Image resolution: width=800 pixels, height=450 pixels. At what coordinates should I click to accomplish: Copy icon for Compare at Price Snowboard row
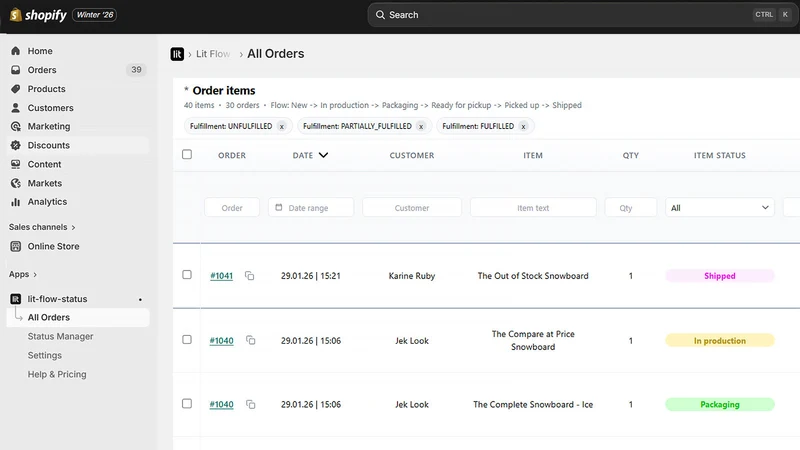251,340
